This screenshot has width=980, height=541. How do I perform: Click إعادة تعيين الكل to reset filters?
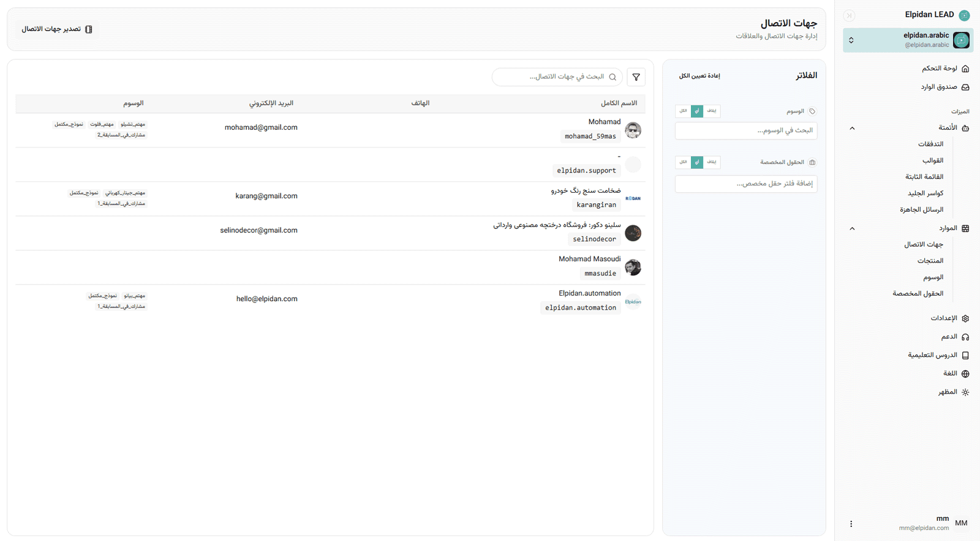click(699, 76)
